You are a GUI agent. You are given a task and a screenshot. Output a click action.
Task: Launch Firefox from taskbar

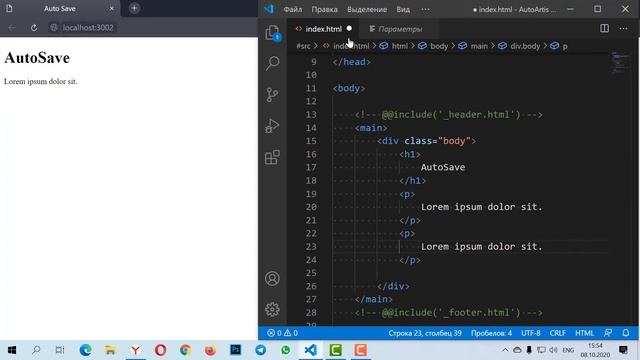click(x=210, y=350)
